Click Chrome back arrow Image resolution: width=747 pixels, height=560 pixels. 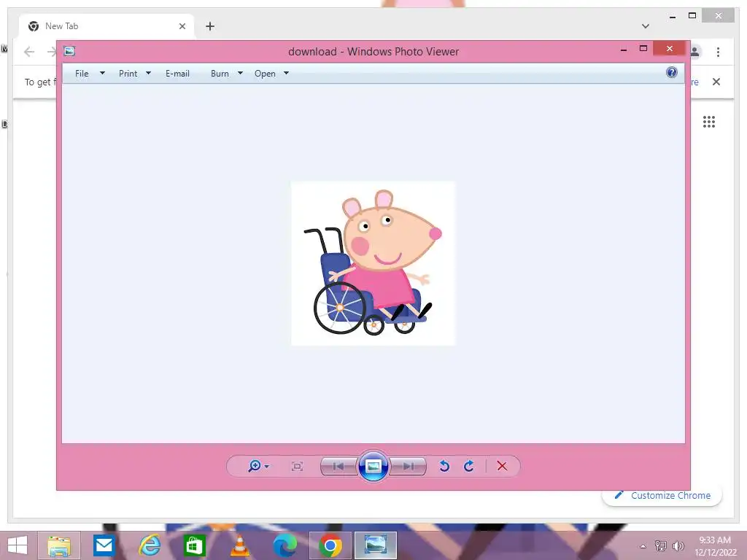[x=29, y=52]
